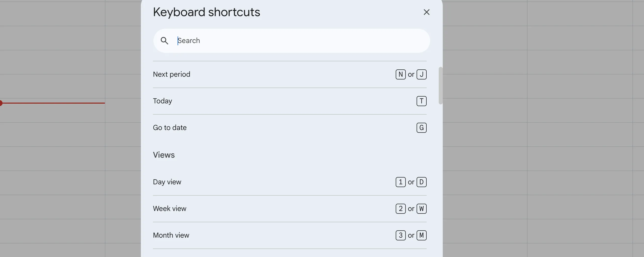The height and width of the screenshot is (257, 644).
Task: Close the Keyboard shortcuts dialog
Action: click(x=426, y=12)
